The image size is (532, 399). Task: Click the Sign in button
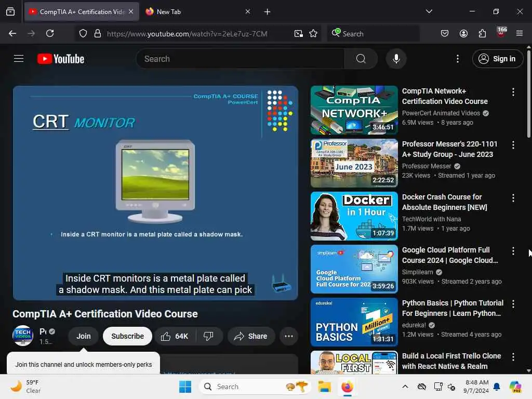click(x=497, y=59)
